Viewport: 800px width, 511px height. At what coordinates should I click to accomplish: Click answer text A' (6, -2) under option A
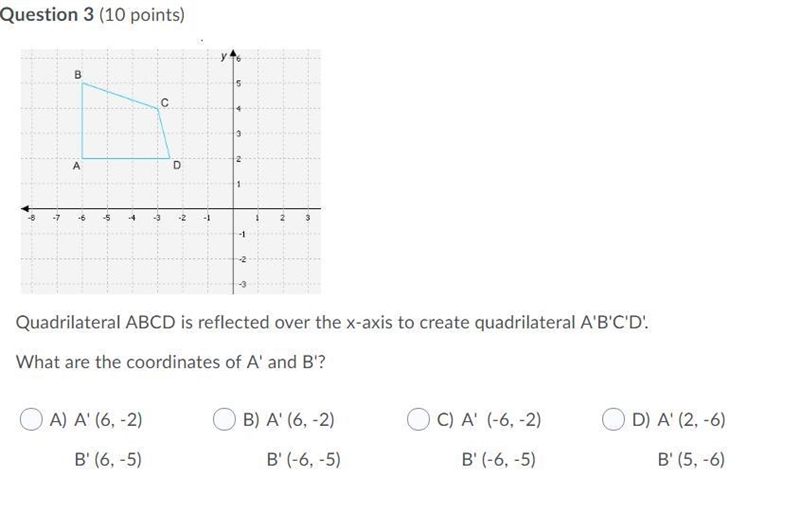coord(108,420)
